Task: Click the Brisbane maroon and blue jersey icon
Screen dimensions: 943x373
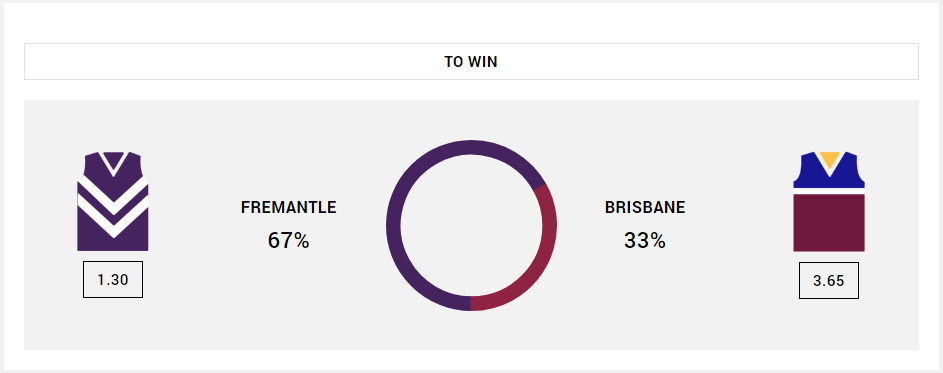Action: [x=829, y=201]
